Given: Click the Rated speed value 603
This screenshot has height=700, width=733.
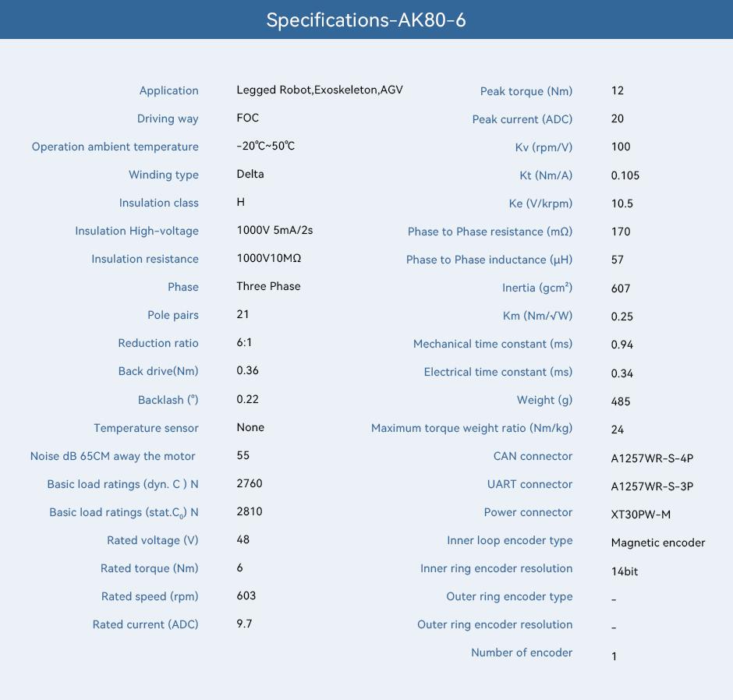Looking at the screenshot, I should 246,596.
